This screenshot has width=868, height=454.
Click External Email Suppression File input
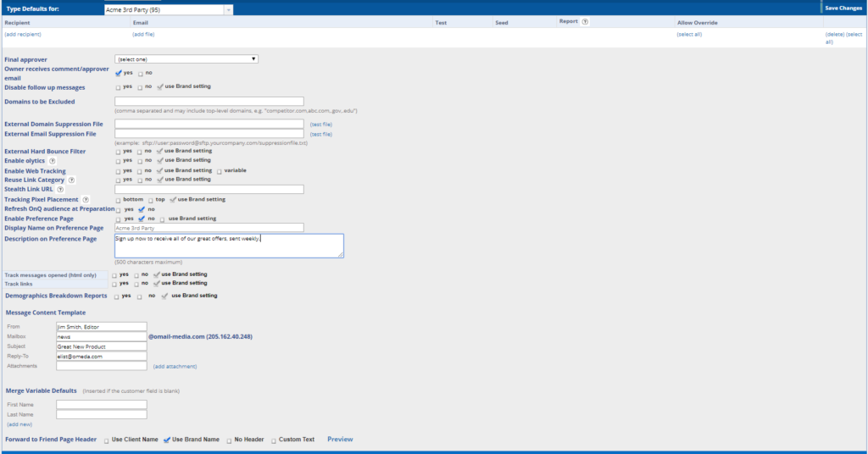(209, 133)
